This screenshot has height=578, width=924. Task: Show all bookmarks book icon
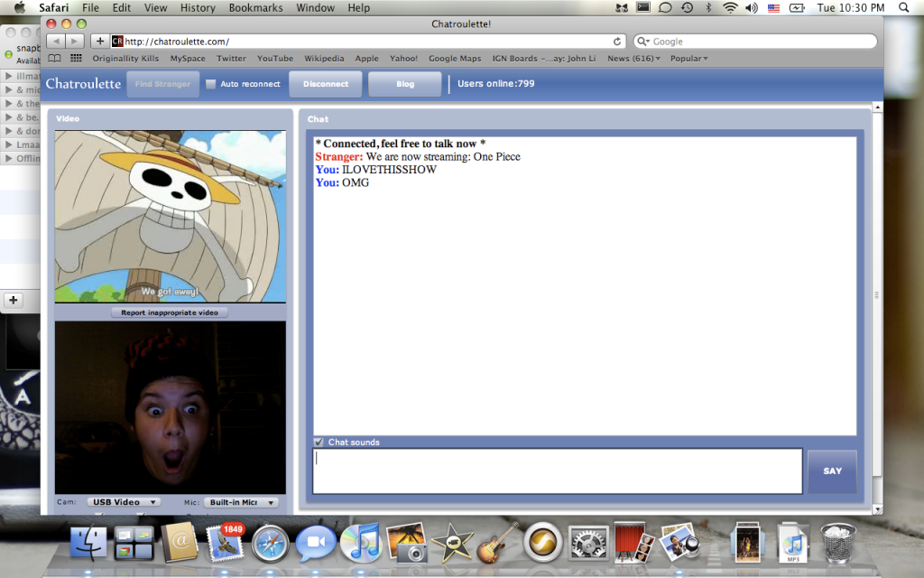(54, 59)
